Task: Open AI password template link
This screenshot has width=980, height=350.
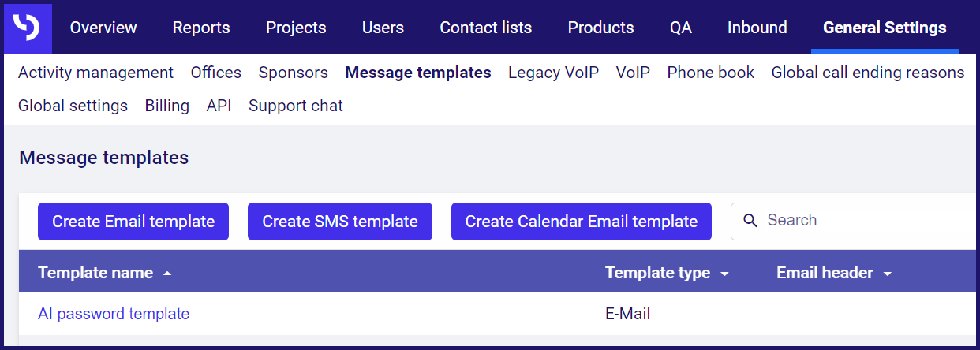Action: 114,314
